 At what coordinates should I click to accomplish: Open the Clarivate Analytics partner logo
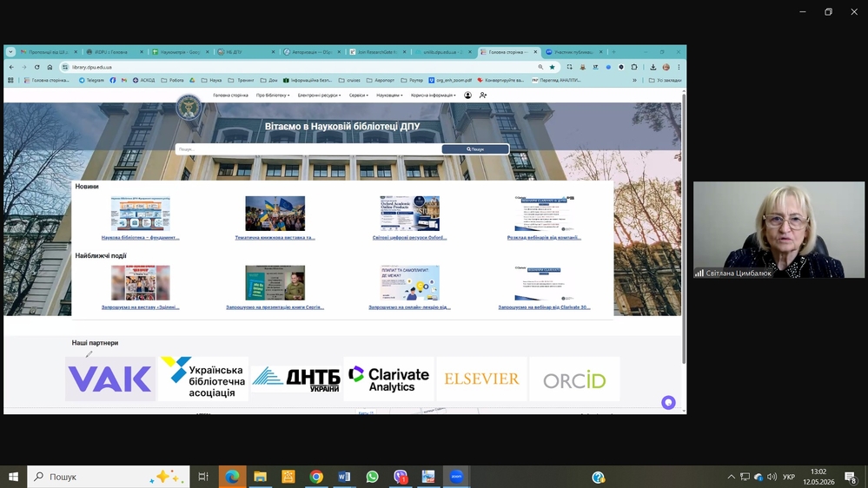click(x=388, y=379)
